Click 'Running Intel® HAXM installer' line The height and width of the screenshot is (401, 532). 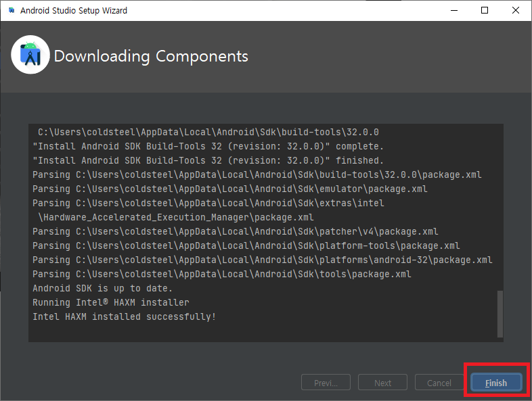[x=110, y=302]
